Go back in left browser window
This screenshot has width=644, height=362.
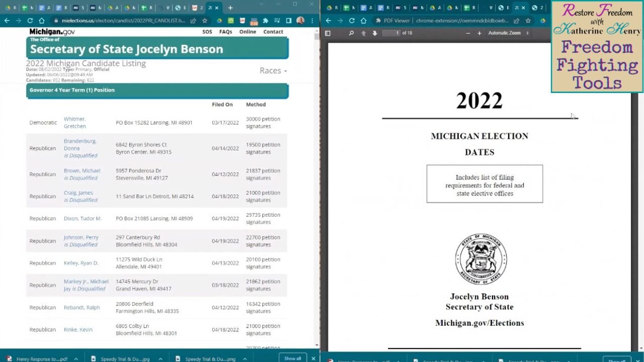point(7,21)
